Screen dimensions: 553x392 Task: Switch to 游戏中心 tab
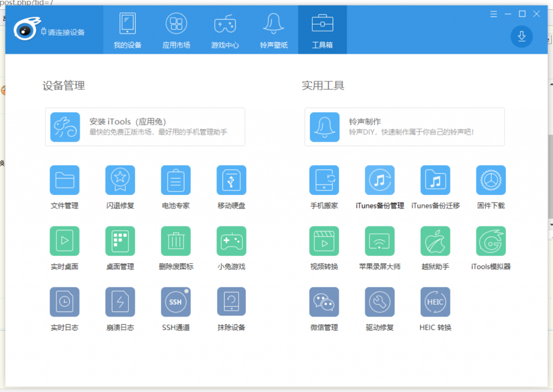coord(225,30)
